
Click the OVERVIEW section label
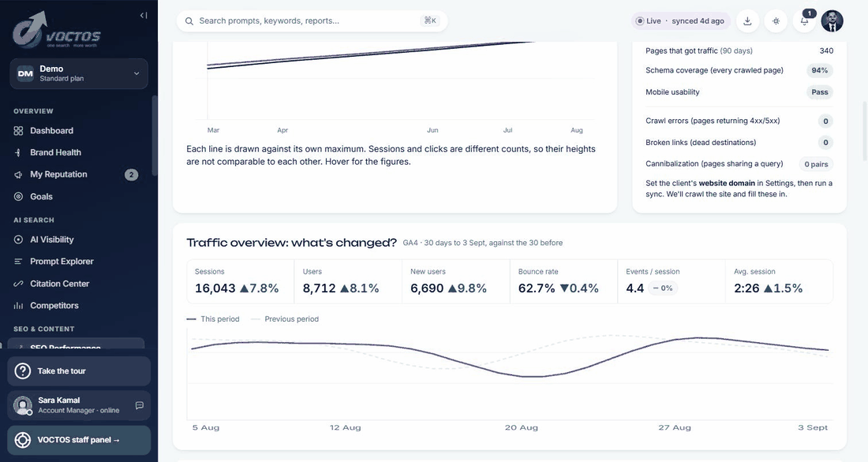click(x=33, y=111)
